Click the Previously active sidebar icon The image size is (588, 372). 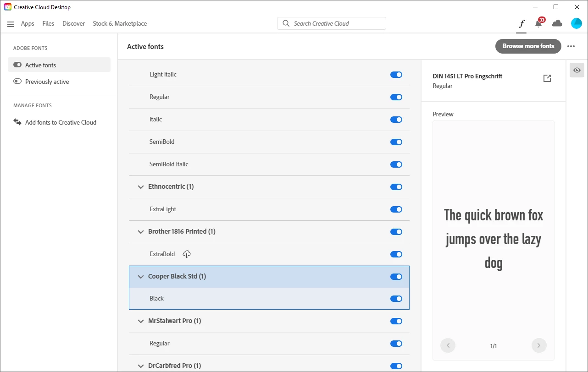(17, 81)
